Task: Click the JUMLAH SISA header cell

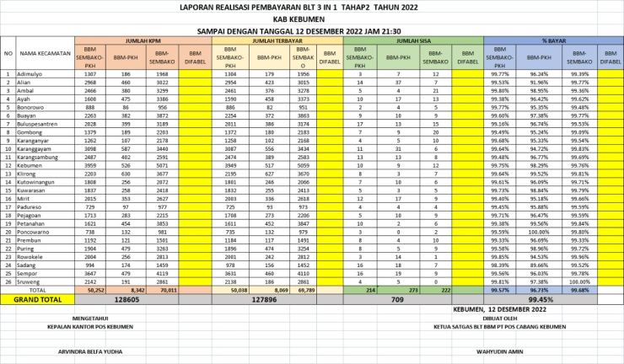Action: point(413,40)
